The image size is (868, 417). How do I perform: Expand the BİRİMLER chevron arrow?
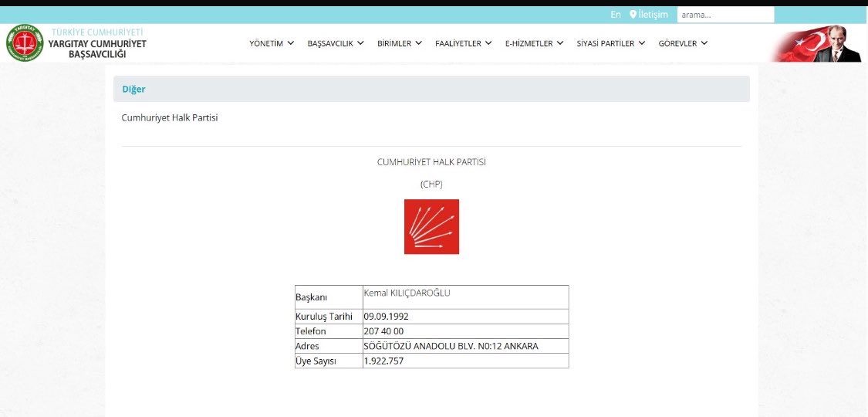pyautogui.click(x=418, y=43)
